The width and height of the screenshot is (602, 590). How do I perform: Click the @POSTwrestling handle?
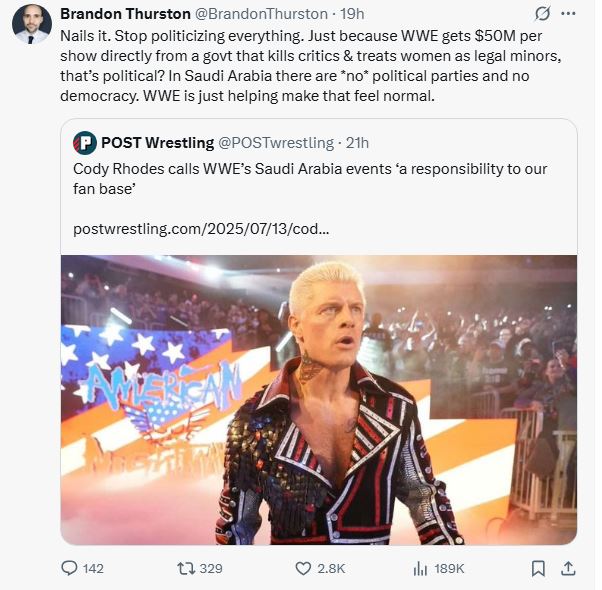(274, 142)
